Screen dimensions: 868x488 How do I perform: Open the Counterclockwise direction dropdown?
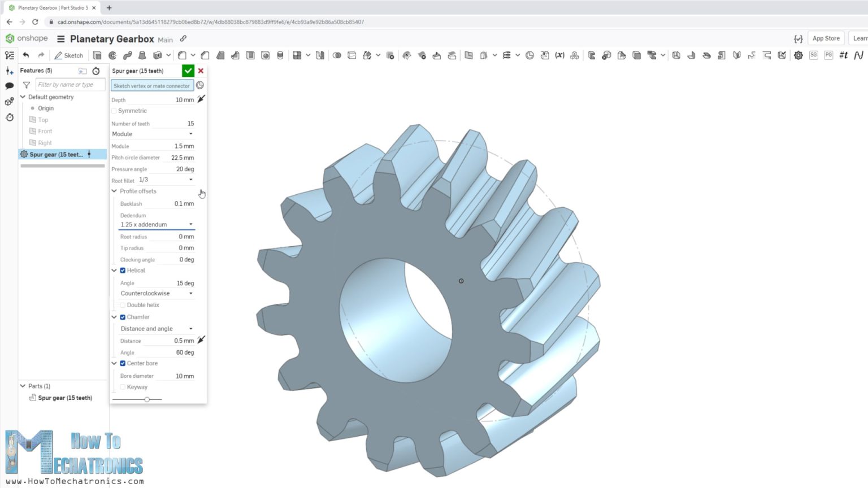(x=157, y=293)
